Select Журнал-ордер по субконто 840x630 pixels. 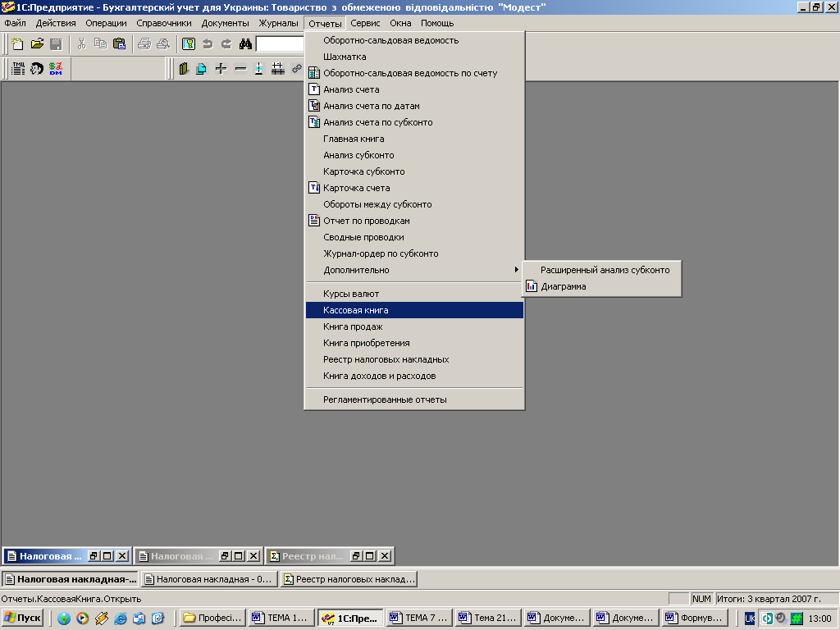[414, 253]
